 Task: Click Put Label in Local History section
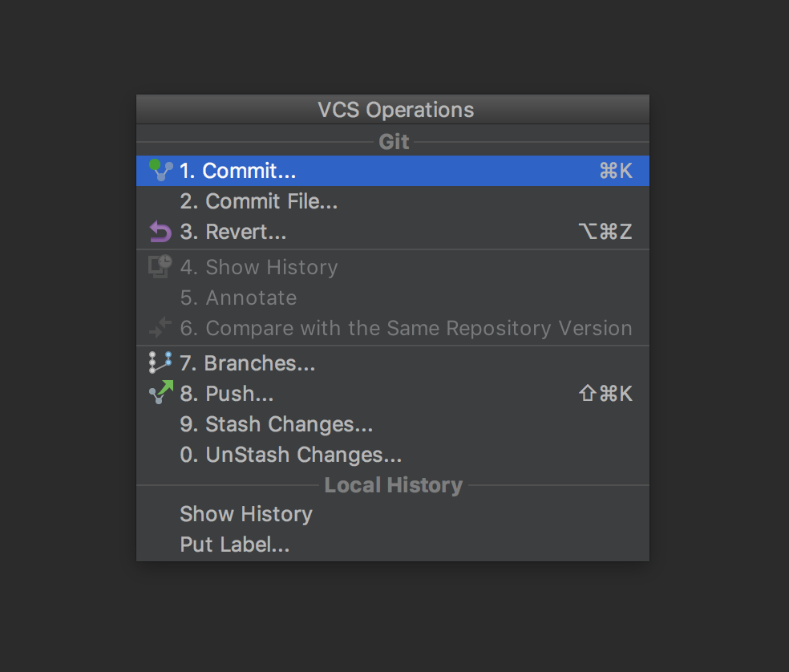[x=234, y=544]
